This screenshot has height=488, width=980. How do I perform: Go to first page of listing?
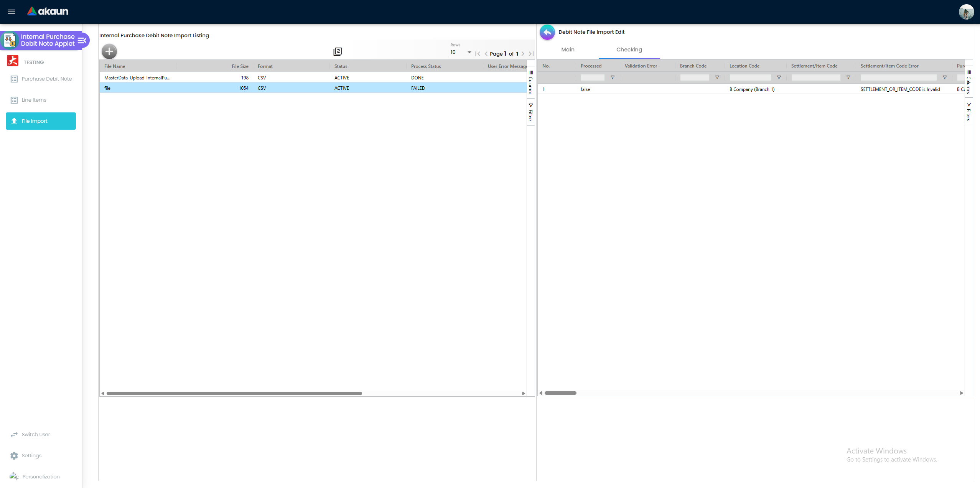coord(478,54)
